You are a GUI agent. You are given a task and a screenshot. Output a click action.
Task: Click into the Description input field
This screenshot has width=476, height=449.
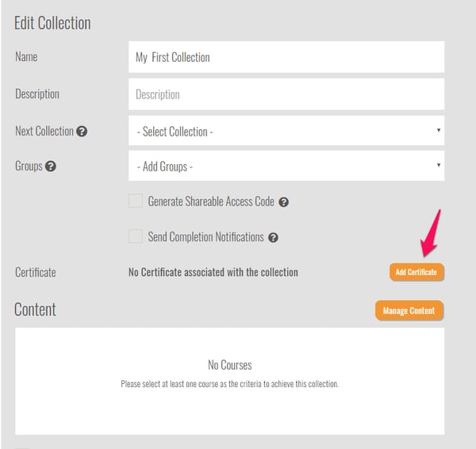286,94
